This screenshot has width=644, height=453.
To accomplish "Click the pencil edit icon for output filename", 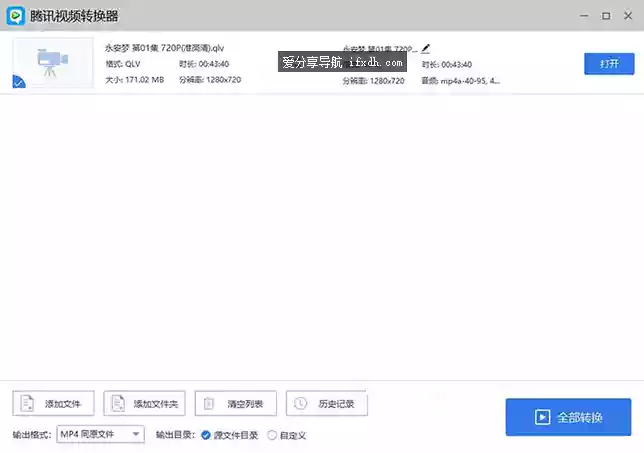I will (x=426, y=48).
